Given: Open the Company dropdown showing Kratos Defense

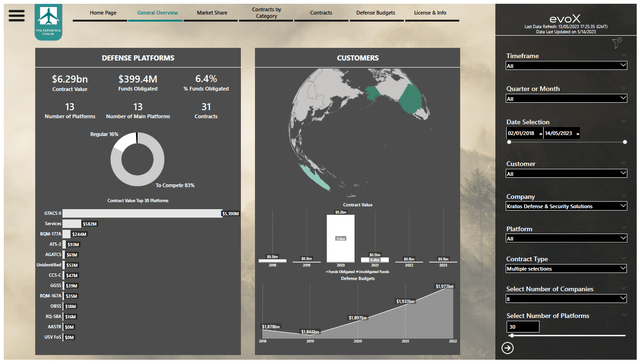Looking at the screenshot, I should [566, 206].
